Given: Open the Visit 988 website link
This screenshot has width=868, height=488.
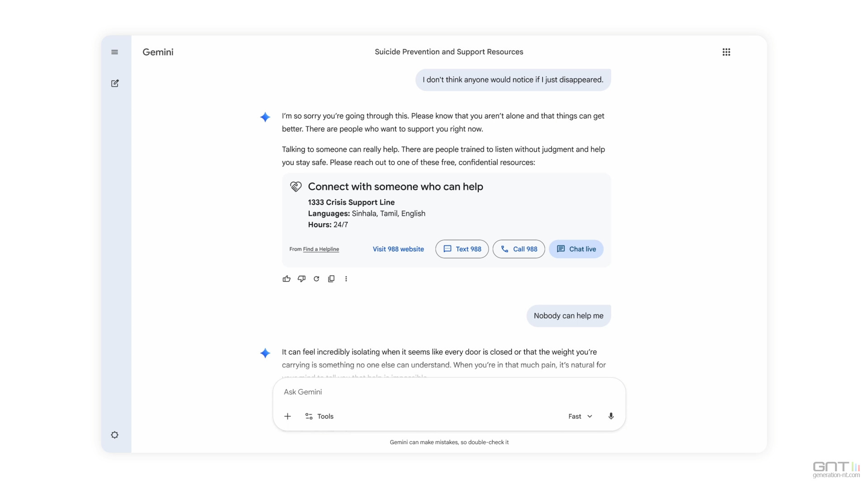Looking at the screenshot, I should 398,249.
